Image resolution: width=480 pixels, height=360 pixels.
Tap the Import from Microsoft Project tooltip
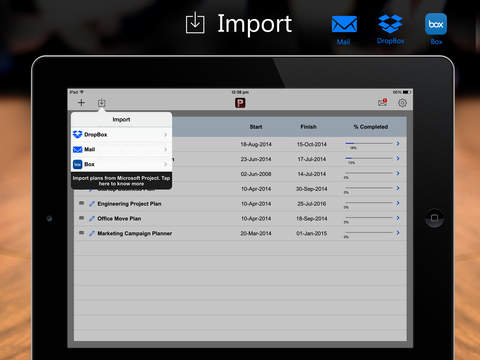point(121,181)
